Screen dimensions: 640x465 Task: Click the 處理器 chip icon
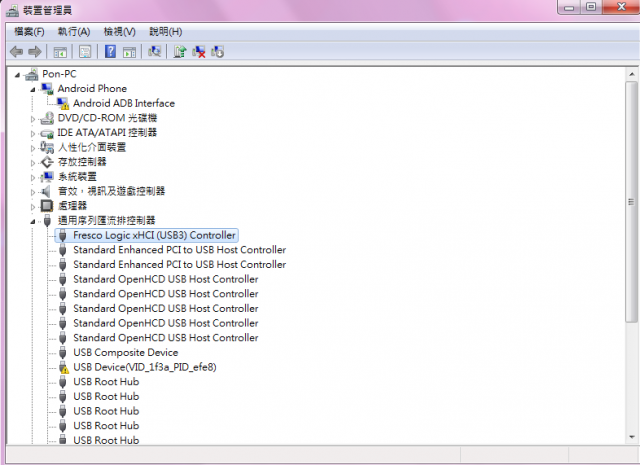(x=47, y=206)
